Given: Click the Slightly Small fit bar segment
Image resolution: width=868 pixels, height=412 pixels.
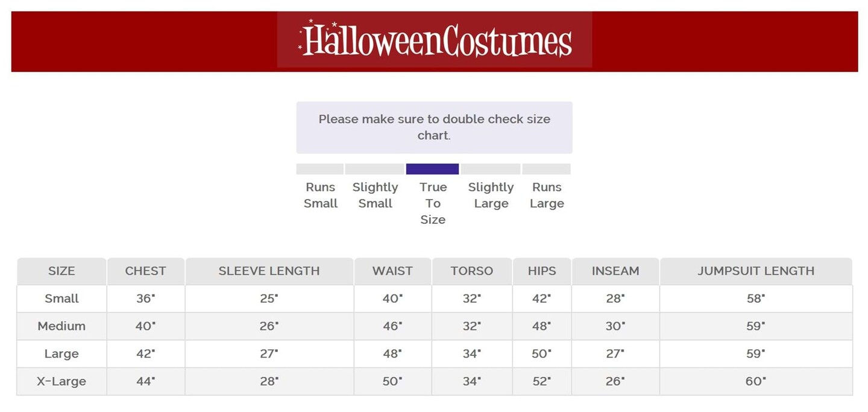Looking at the screenshot, I should [x=374, y=169].
